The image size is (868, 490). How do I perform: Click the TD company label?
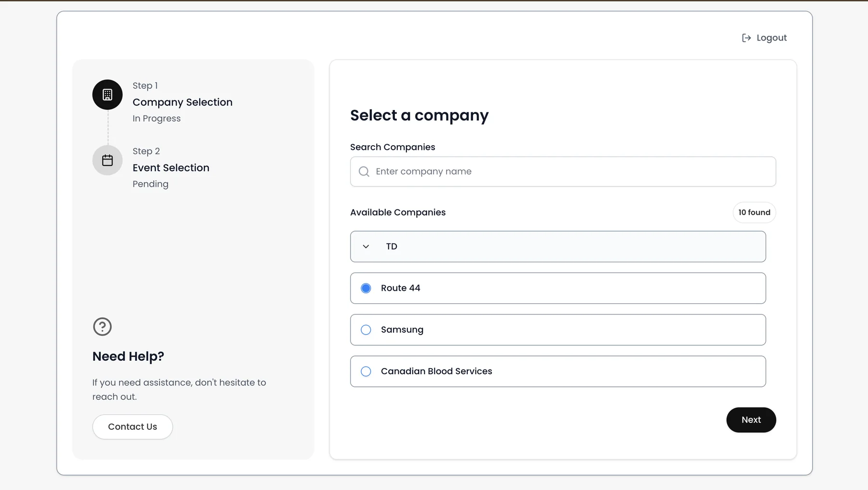[392, 246]
